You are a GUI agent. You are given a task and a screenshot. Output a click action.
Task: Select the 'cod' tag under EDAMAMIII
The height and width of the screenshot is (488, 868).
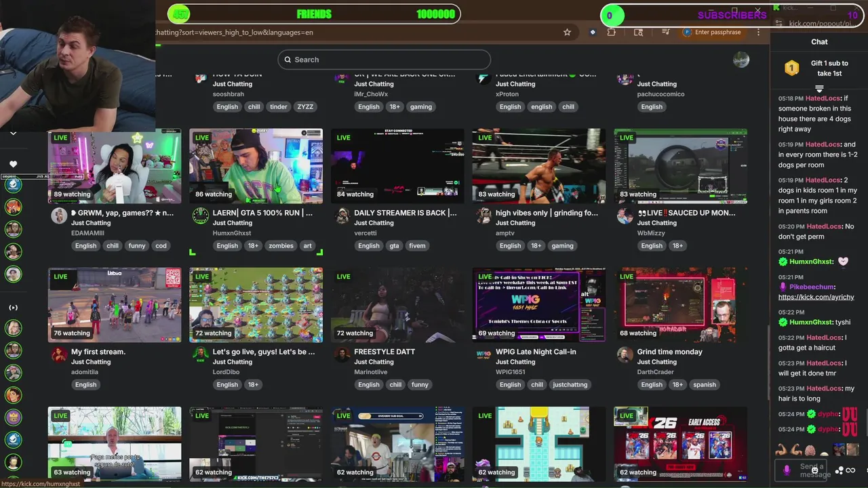(x=161, y=246)
